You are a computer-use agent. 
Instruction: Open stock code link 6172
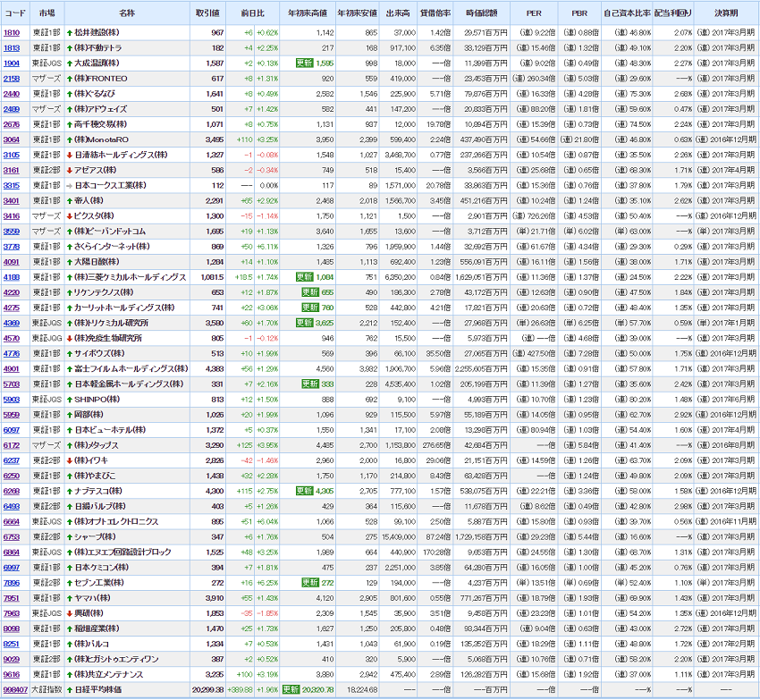pyautogui.click(x=12, y=445)
